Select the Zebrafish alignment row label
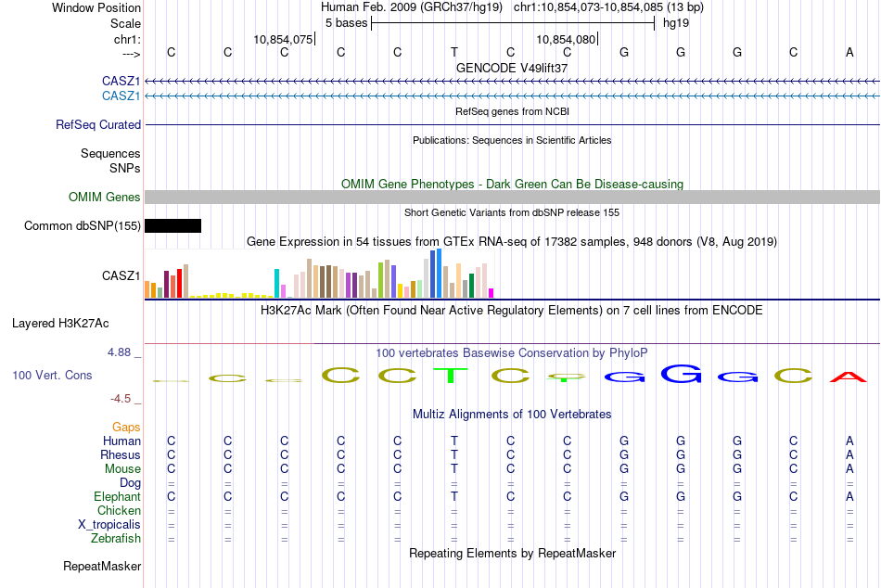This screenshot has width=881, height=588. (116, 538)
